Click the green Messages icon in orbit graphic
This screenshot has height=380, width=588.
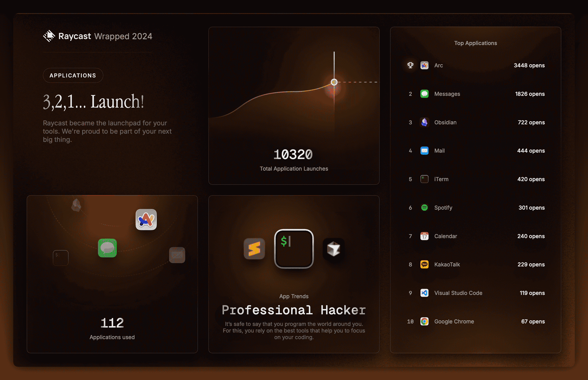[107, 248]
